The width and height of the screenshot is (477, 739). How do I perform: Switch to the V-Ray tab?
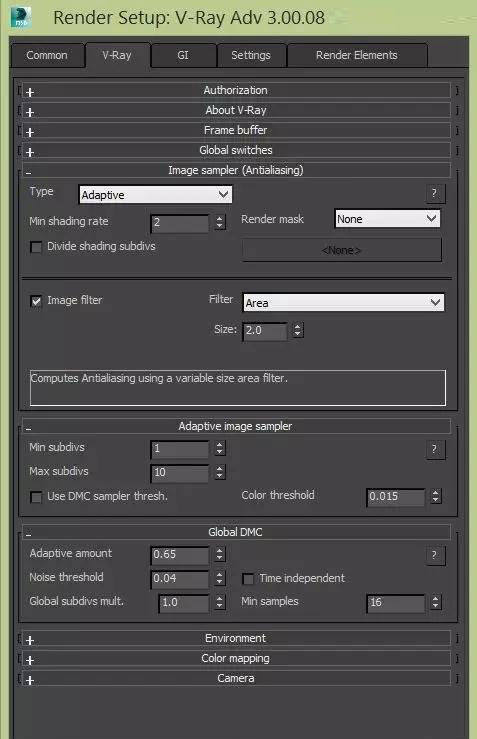pyautogui.click(x=117, y=55)
